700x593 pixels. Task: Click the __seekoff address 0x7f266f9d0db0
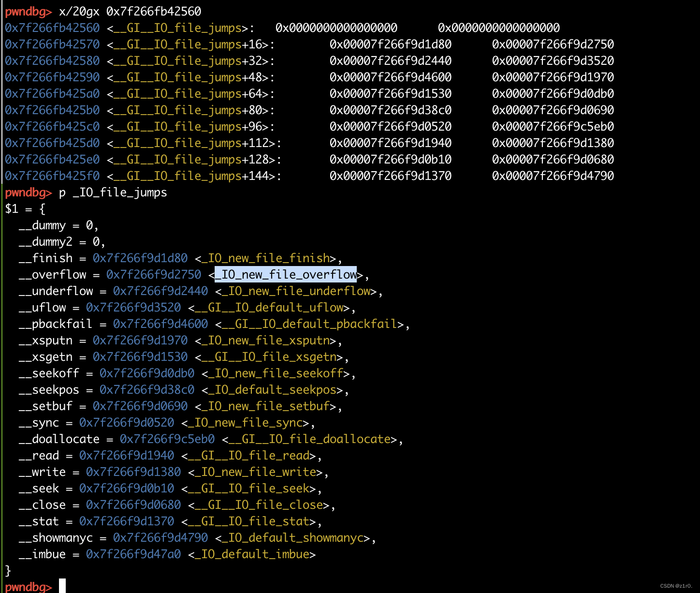pos(147,373)
